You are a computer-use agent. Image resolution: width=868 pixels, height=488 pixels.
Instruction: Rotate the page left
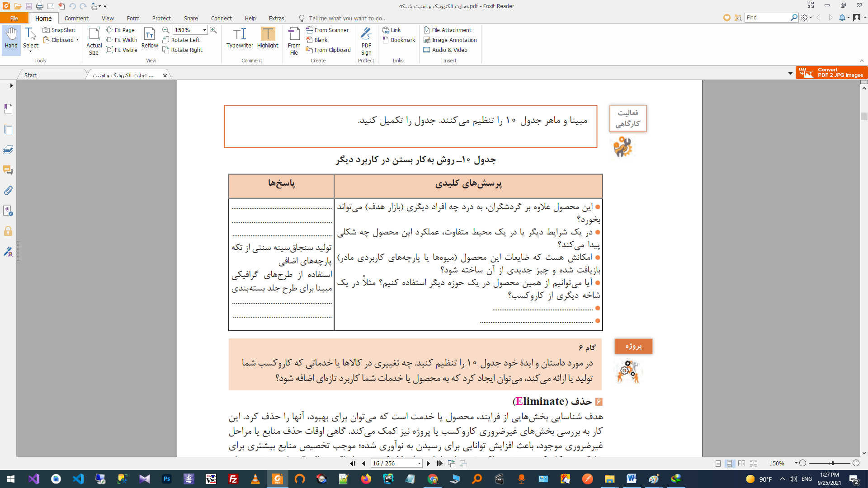click(181, 40)
